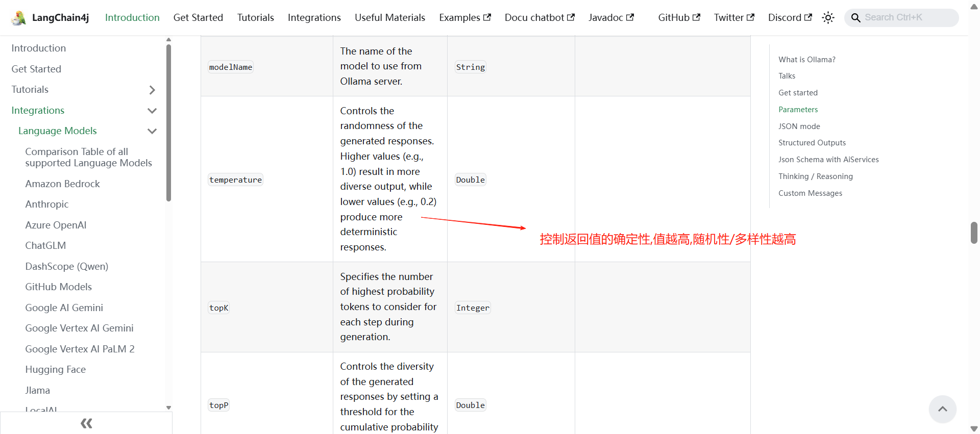
Task: Click the Double type of topP
Action: pos(471,405)
